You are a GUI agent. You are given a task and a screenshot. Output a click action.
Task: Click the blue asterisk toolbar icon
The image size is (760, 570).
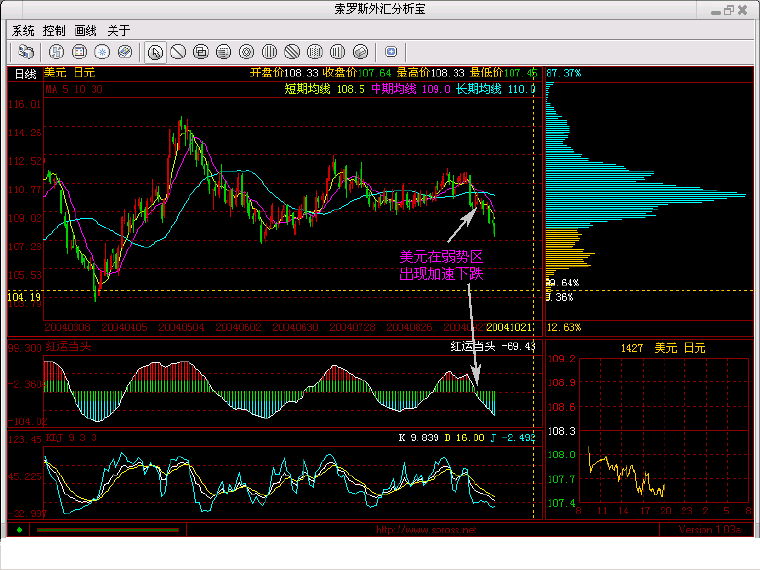(102, 51)
